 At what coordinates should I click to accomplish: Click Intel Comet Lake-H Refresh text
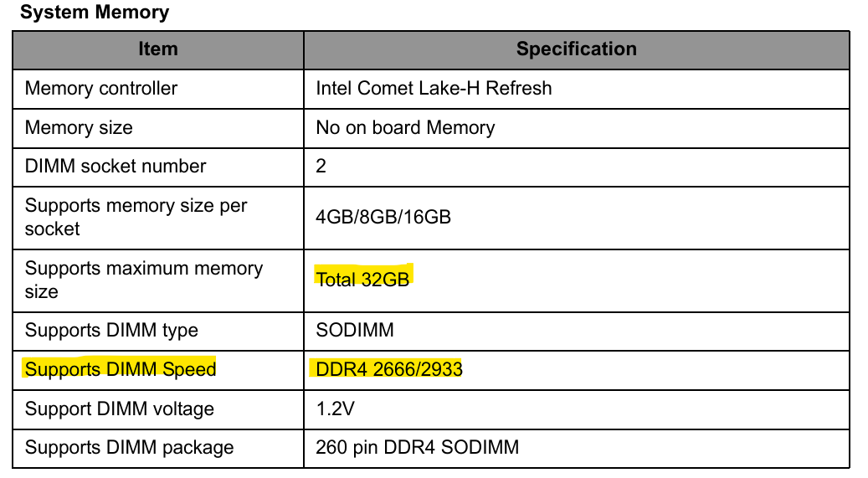coord(434,89)
